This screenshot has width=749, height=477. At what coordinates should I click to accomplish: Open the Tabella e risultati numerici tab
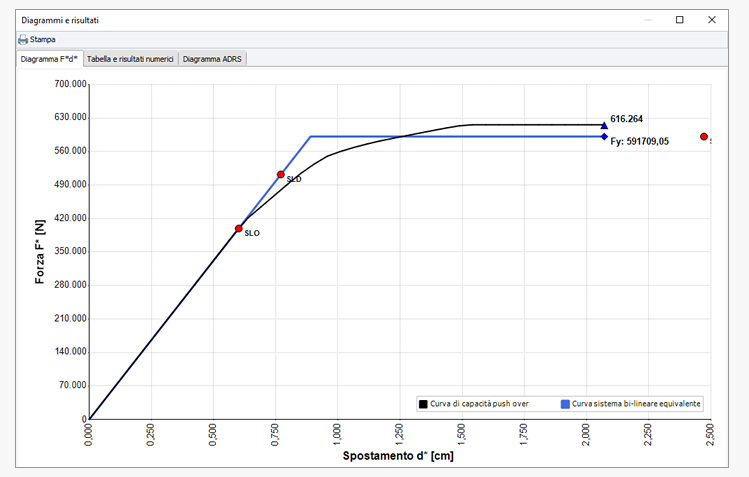coord(130,59)
